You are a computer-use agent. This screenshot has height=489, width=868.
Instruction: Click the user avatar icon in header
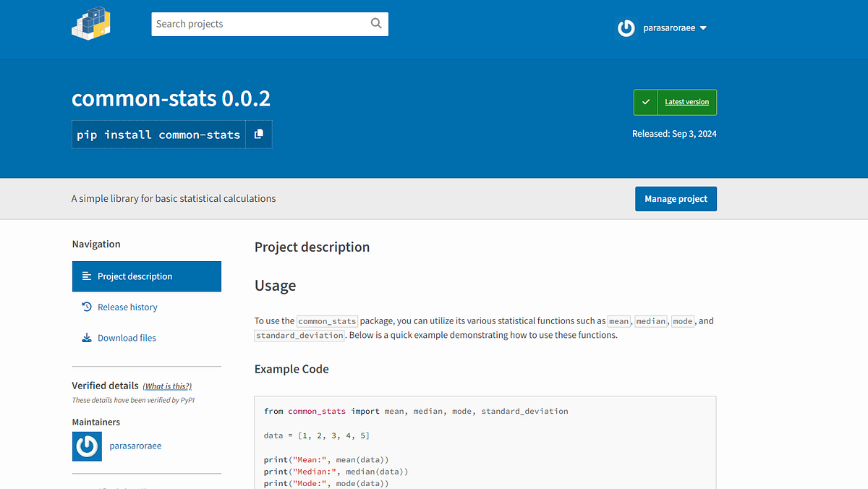tap(626, 28)
